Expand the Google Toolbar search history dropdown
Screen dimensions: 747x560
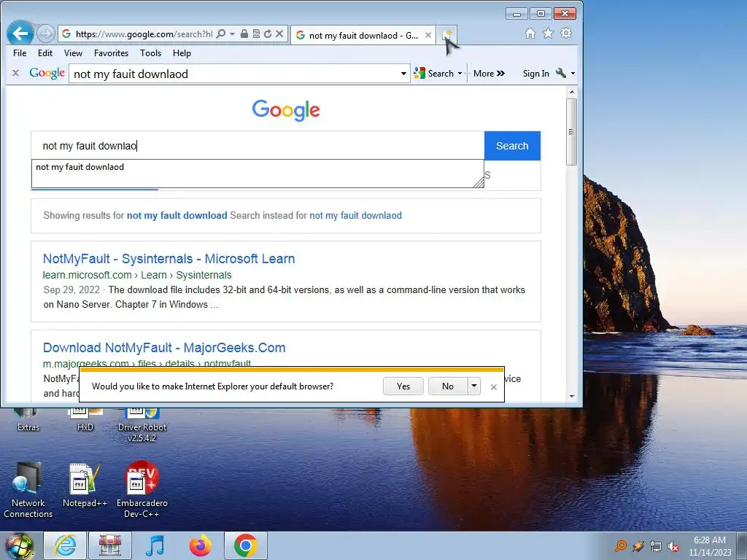(403, 74)
